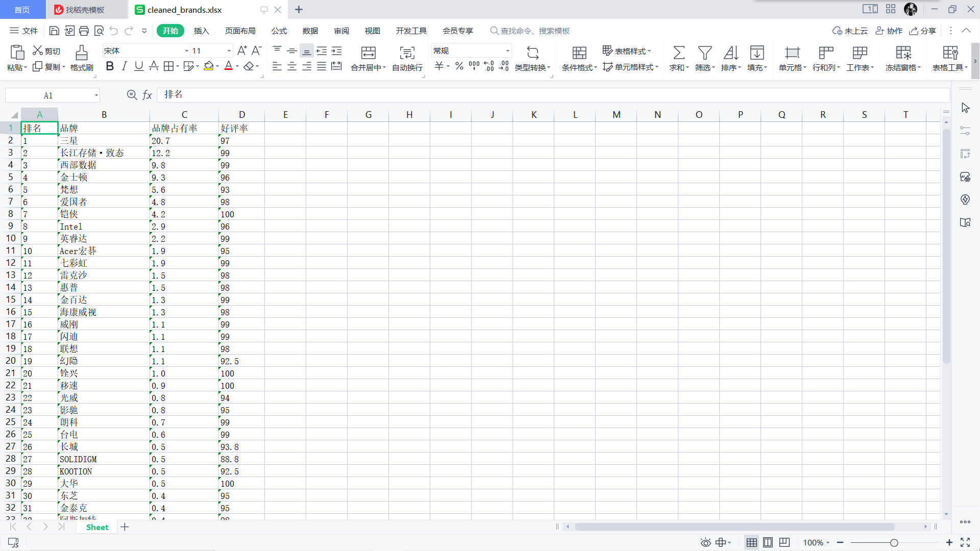
Task: Click the Conditional Formatting icon
Action: pos(579,53)
